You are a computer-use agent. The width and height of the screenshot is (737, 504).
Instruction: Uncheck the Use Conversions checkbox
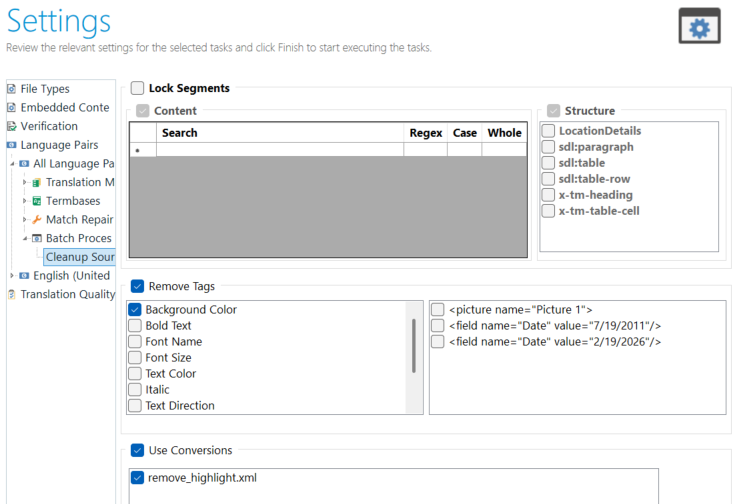pos(137,450)
